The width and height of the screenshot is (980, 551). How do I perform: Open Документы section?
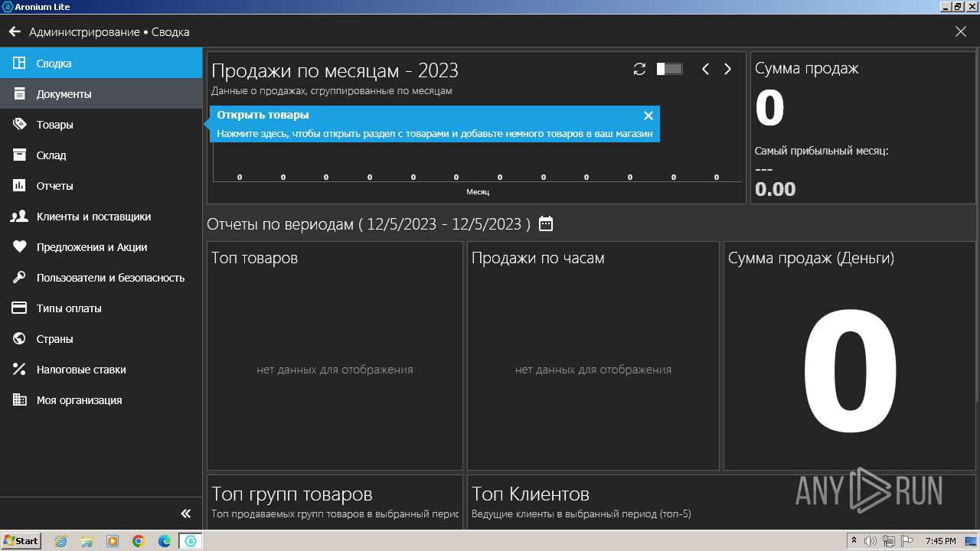point(101,94)
